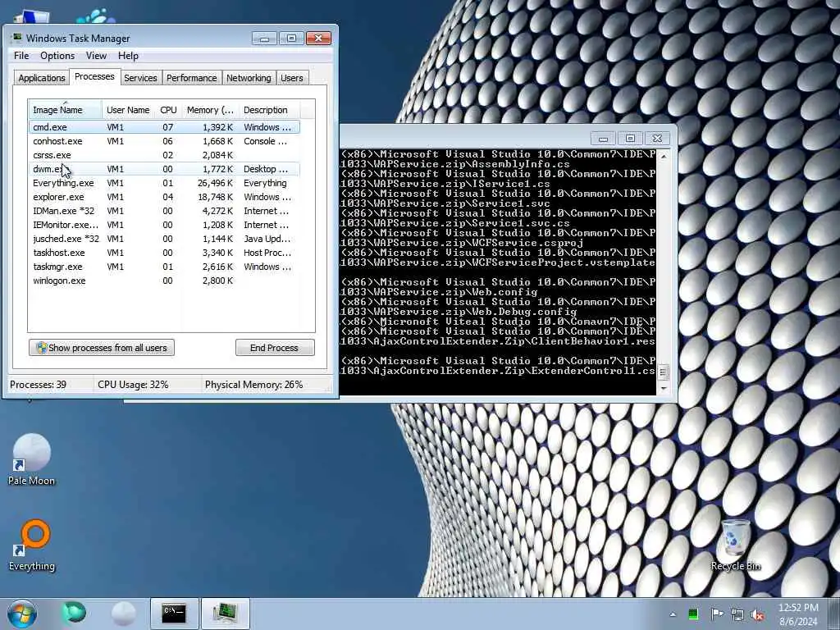Image resolution: width=840 pixels, height=630 pixels.
Task: Click Show processes from all users
Action: pyautogui.click(x=102, y=348)
